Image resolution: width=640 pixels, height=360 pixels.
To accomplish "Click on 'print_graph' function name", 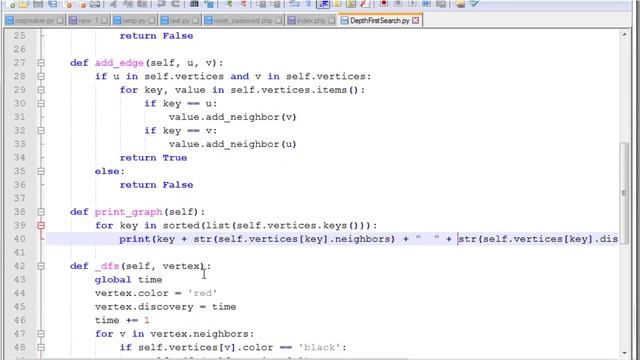I will 129,212.
